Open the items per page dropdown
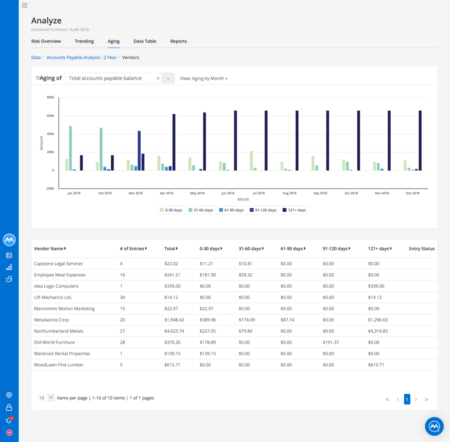This screenshot has height=442, width=450. [x=46, y=398]
